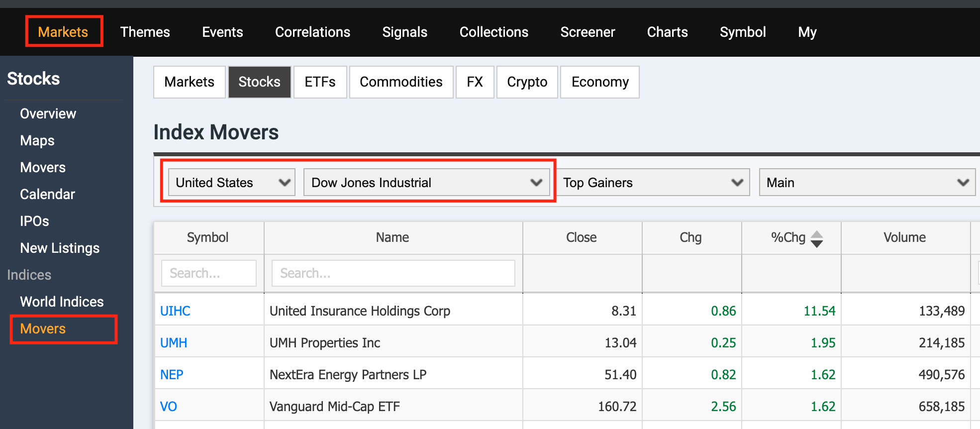Screen dimensions: 980x429
Task: Open World Indices in the sidebar
Action: coord(62,302)
